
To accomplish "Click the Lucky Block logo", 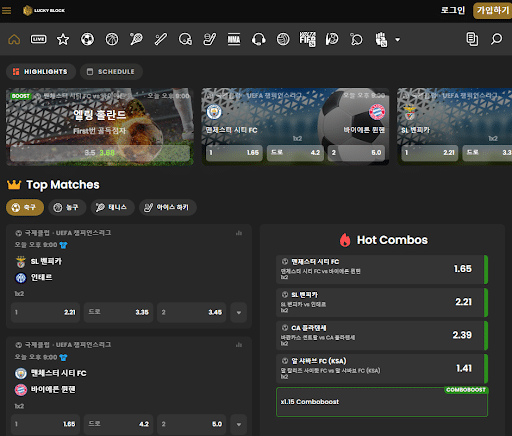I will (x=44, y=11).
